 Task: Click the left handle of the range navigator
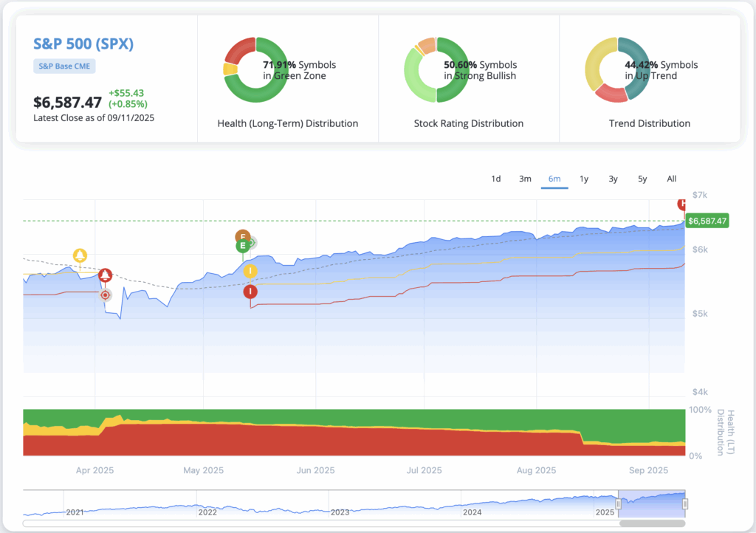(618, 503)
